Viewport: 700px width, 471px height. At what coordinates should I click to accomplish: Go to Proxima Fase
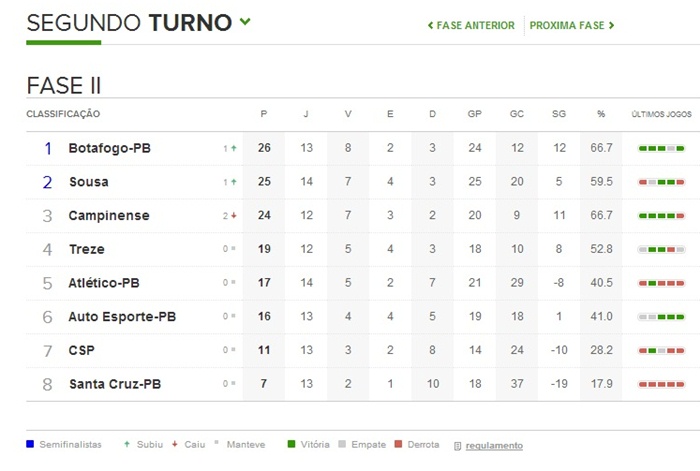[572, 25]
